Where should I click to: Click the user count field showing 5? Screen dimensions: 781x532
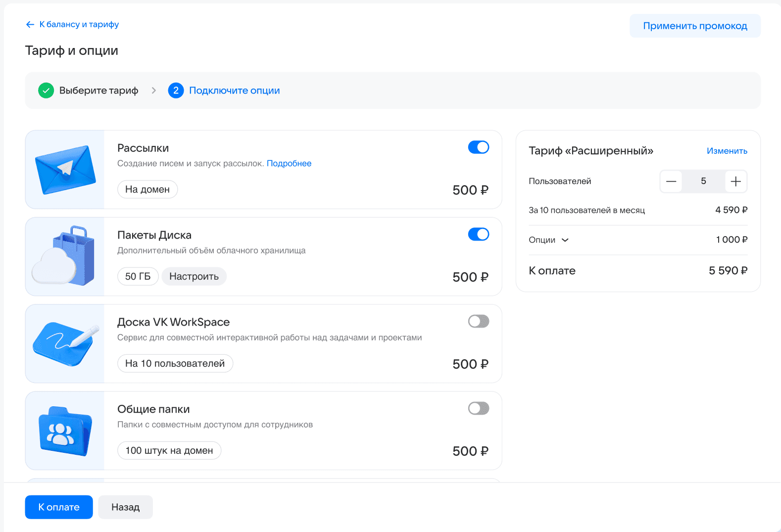point(703,182)
